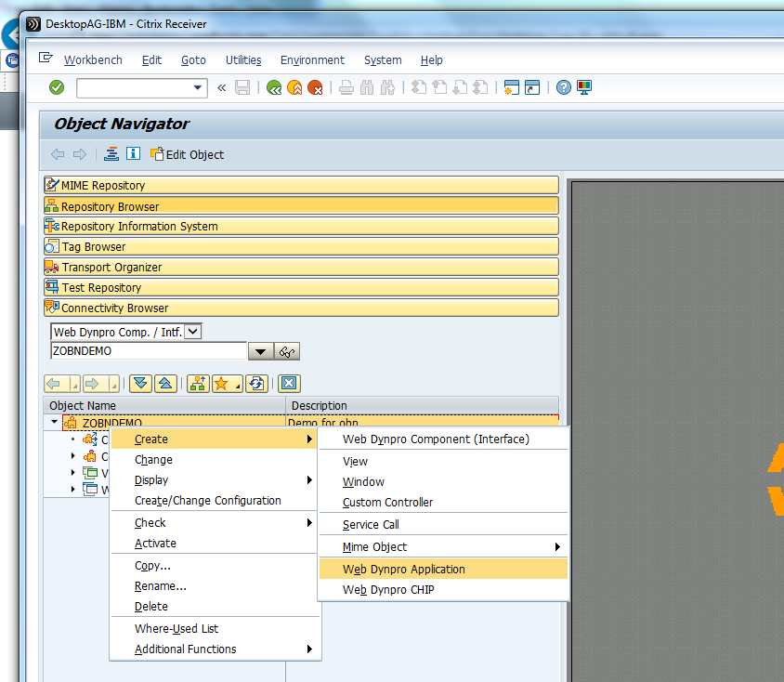Open the Utilities menu
This screenshot has height=682, width=784.
point(243,60)
